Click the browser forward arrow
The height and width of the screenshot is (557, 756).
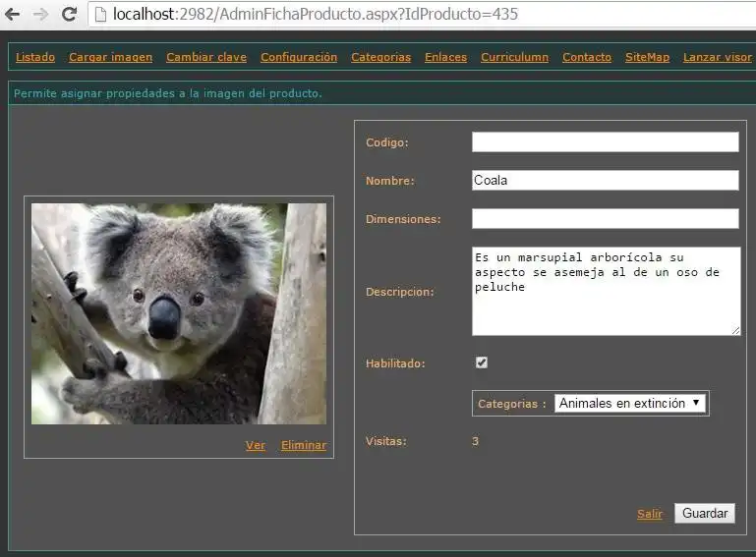coord(40,15)
